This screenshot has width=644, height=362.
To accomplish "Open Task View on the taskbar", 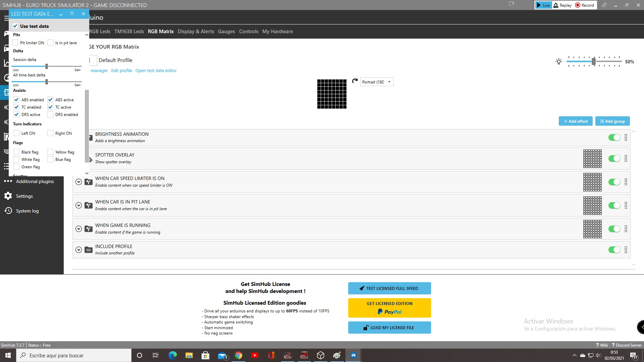I will (156, 355).
